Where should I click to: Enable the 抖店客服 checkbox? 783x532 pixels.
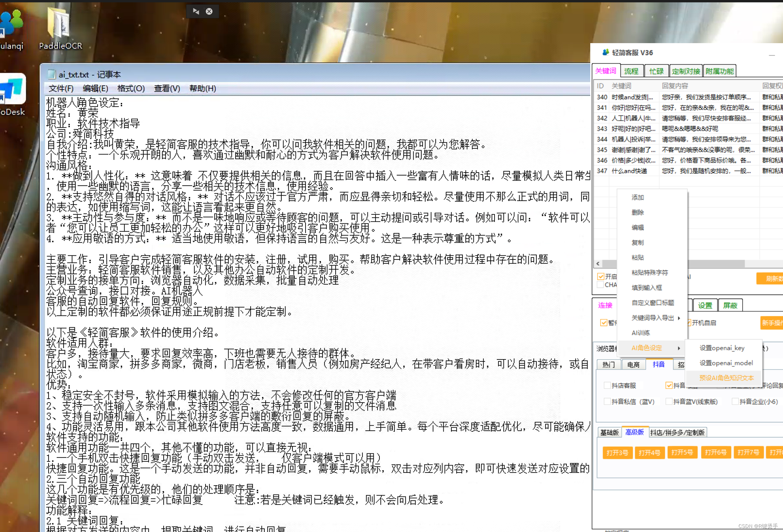(607, 386)
